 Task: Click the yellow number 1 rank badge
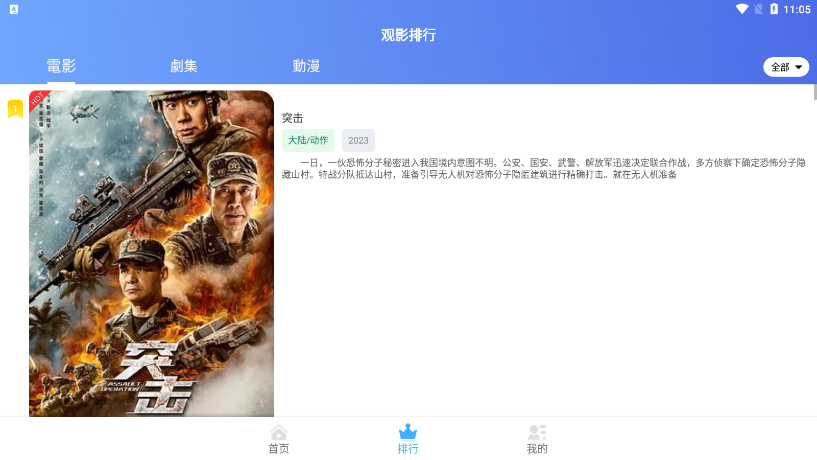pyautogui.click(x=15, y=109)
